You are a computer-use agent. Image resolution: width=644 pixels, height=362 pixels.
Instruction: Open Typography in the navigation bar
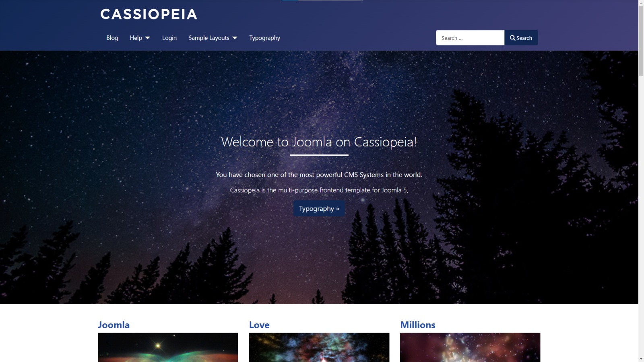point(264,38)
